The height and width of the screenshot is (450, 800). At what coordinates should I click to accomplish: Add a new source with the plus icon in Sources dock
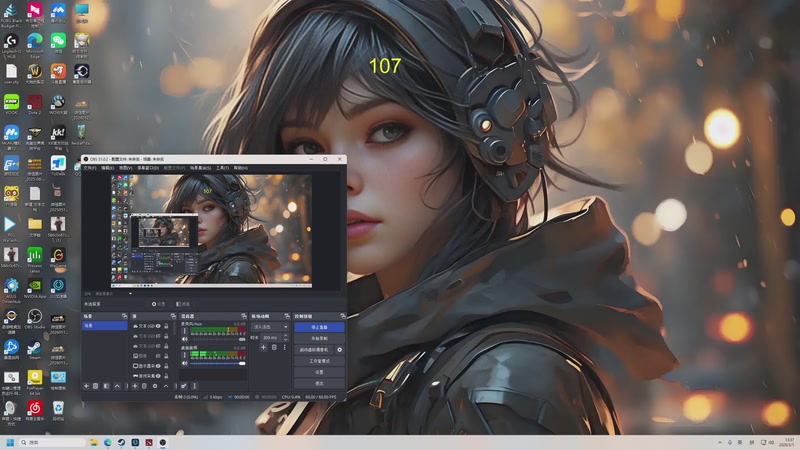click(135, 386)
